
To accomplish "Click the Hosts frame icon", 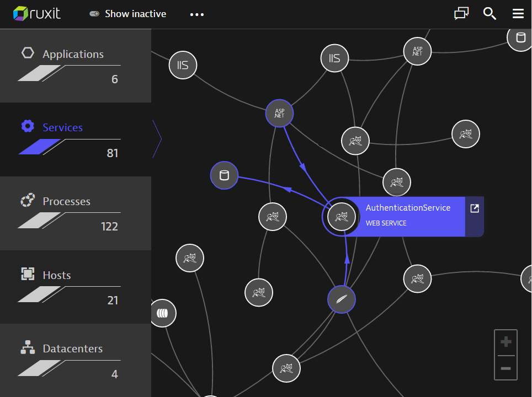I will tap(28, 273).
